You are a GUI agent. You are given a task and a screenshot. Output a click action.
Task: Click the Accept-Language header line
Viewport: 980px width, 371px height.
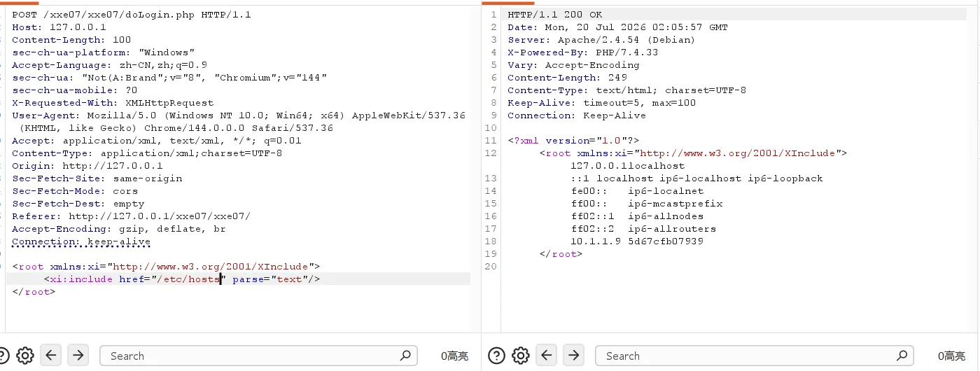tap(109, 65)
